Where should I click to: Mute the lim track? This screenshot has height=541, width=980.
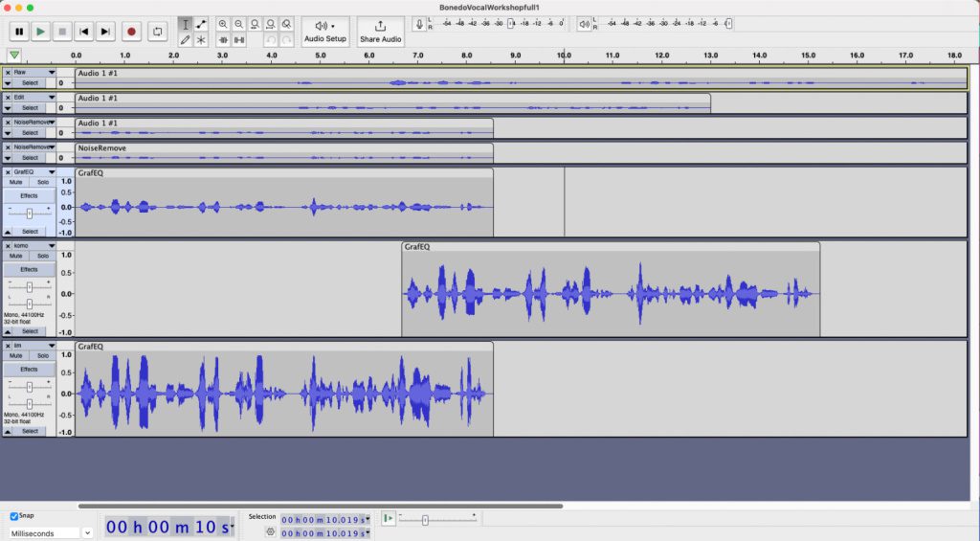(x=15, y=355)
